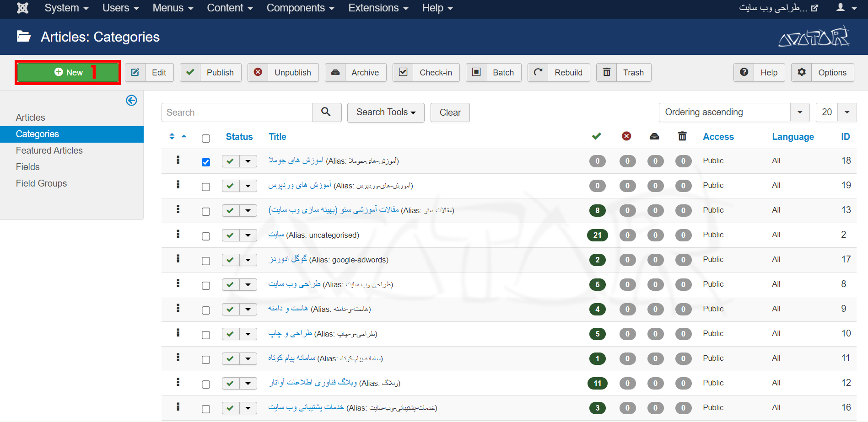Open status dropdown arrow for uncategorised row
The width and height of the screenshot is (868, 422).
pyautogui.click(x=248, y=235)
